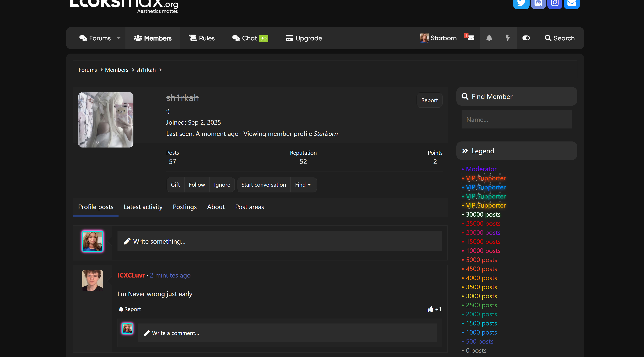Click the Ignore button
The image size is (644, 357).
point(222,185)
